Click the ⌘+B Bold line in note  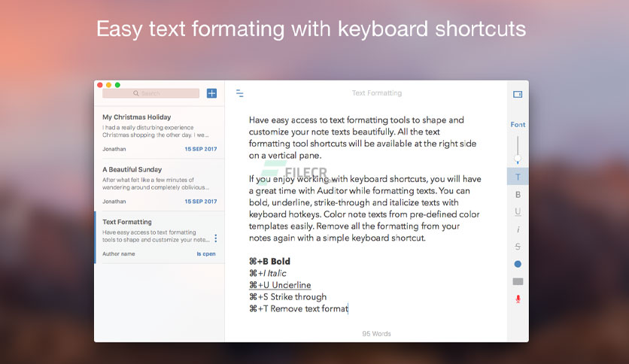pyautogui.click(x=269, y=262)
